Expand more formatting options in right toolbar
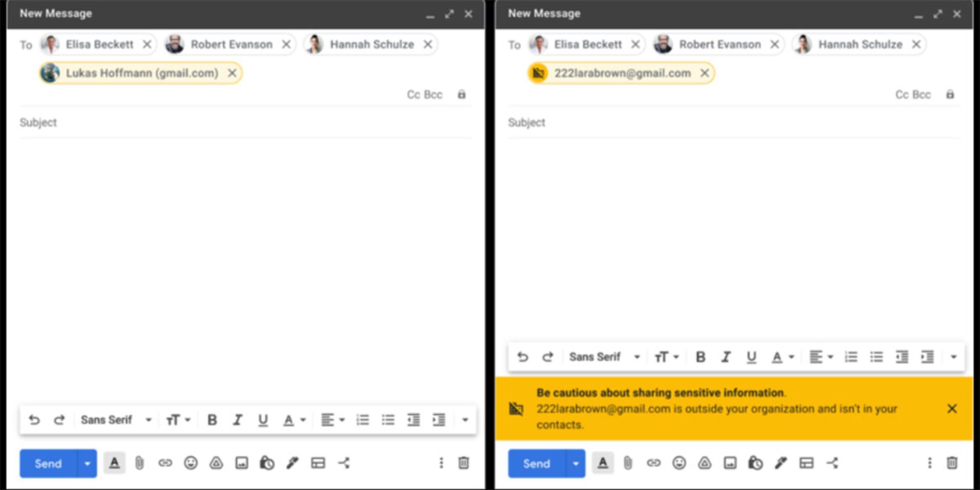 click(x=953, y=357)
